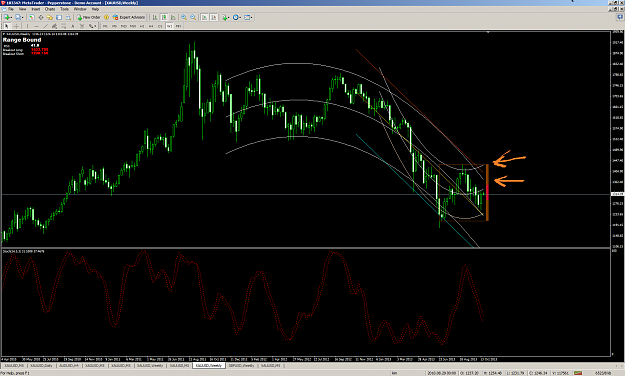The image size is (625, 376).
Task: Open the New Chart tool
Action: point(7,17)
